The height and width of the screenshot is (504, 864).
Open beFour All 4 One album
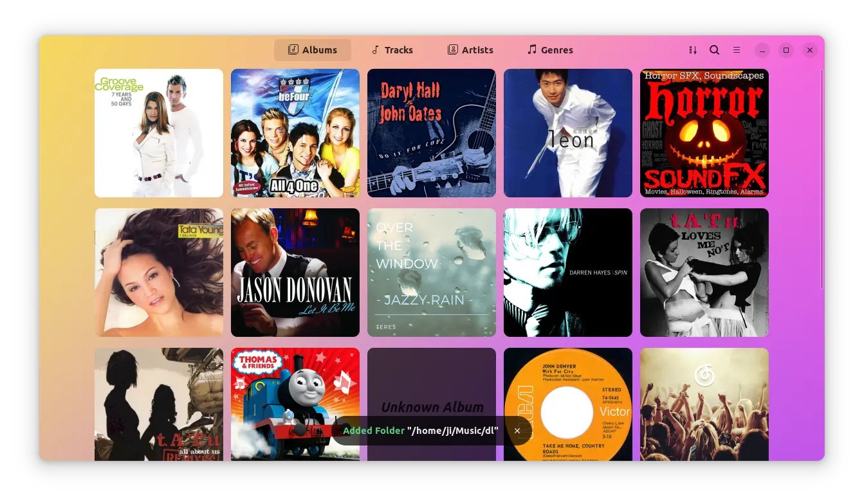(x=295, y=133)
